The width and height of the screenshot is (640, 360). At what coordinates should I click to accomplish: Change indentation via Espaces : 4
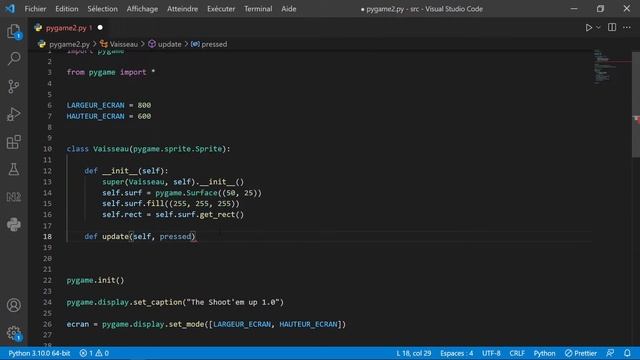pyautogui.click(x=456, y=353)
